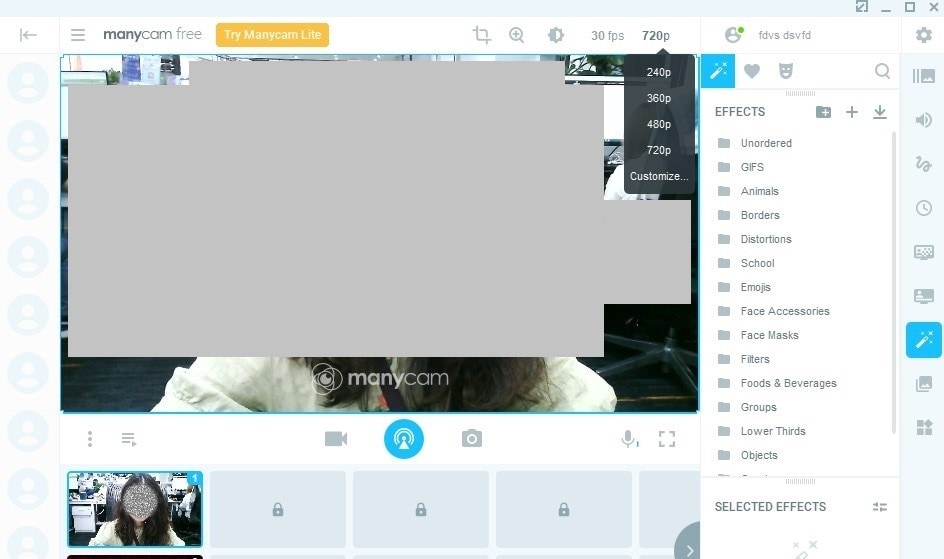
Task: Open the hamburger main menu
Action: coord(78,35)
